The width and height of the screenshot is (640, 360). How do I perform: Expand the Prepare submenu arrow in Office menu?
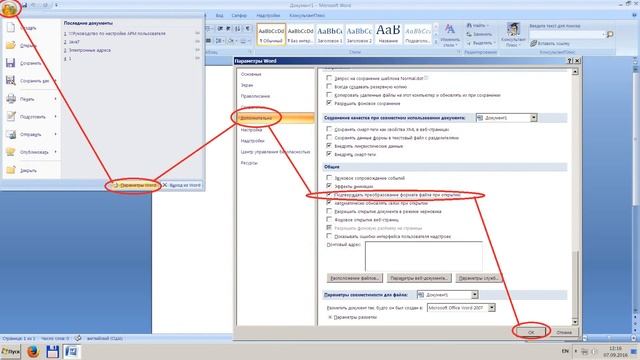(56, 116)
